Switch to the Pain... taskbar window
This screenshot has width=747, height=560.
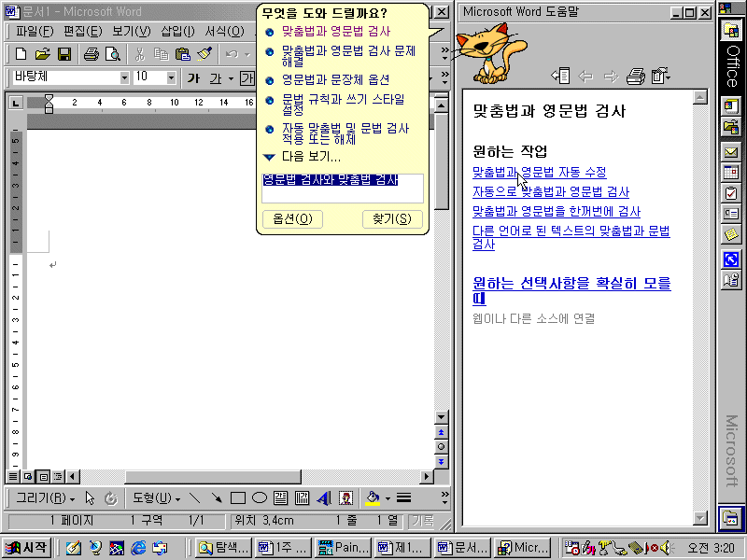(x=343, y=548)
